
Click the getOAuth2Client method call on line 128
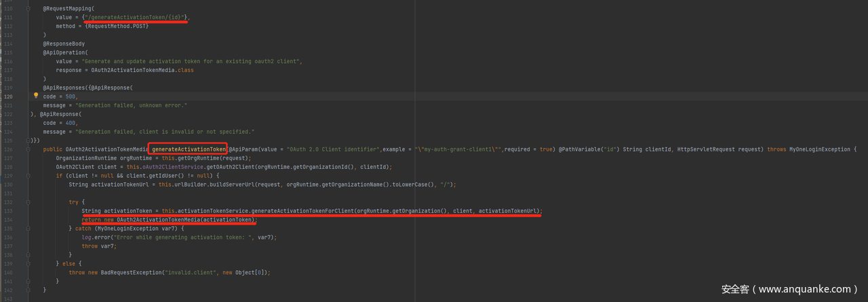[x=245, y=167]
